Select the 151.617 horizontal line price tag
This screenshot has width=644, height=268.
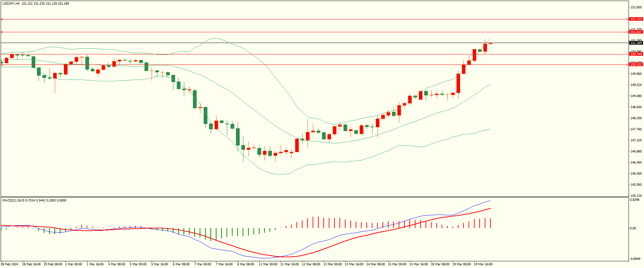636,32
